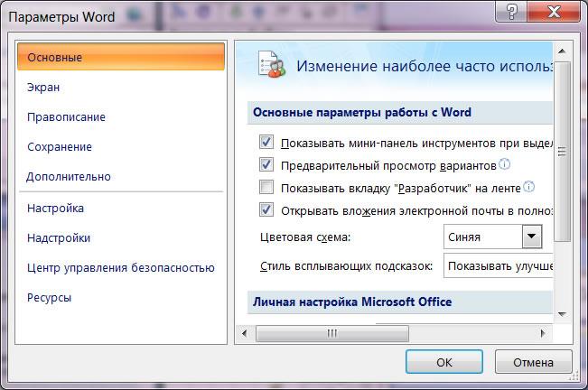Open the Правописание category
This screenshot has height=390, width=588.
pyautogui.click(x=66, y=116)
